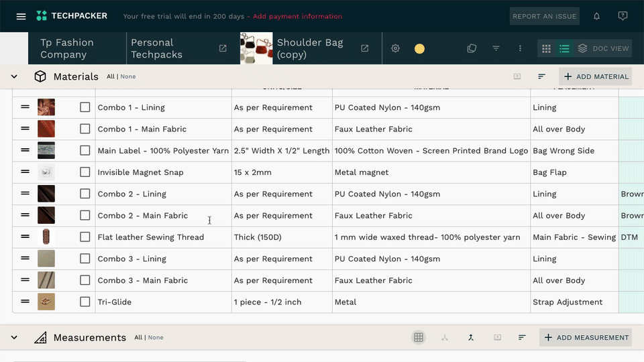Open Main Label material thumbnail
644x362 pixels.
46,150
